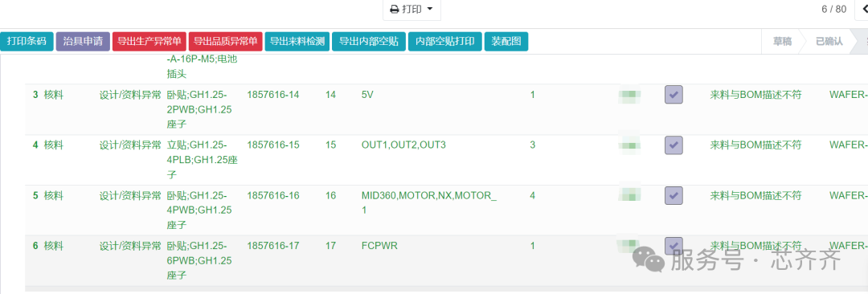
Task: Click the 打印条码 button
Action: pos(27,42)
